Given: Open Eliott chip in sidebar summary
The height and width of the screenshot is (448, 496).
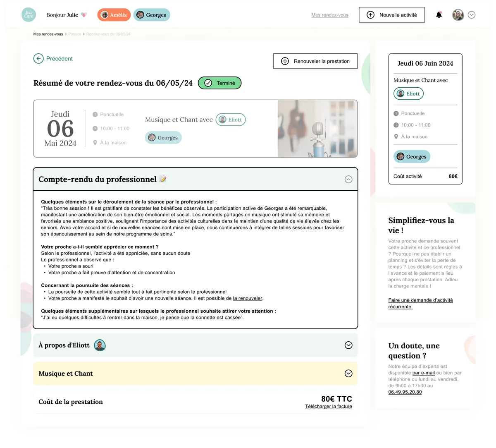Looking at the screenshot, I should pyautogui.click(x=408, y=94).
